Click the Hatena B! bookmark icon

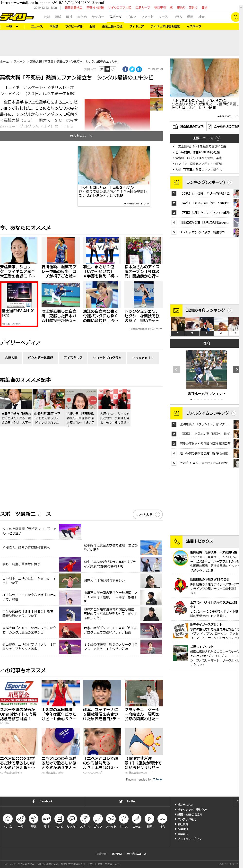click(139, 69)
